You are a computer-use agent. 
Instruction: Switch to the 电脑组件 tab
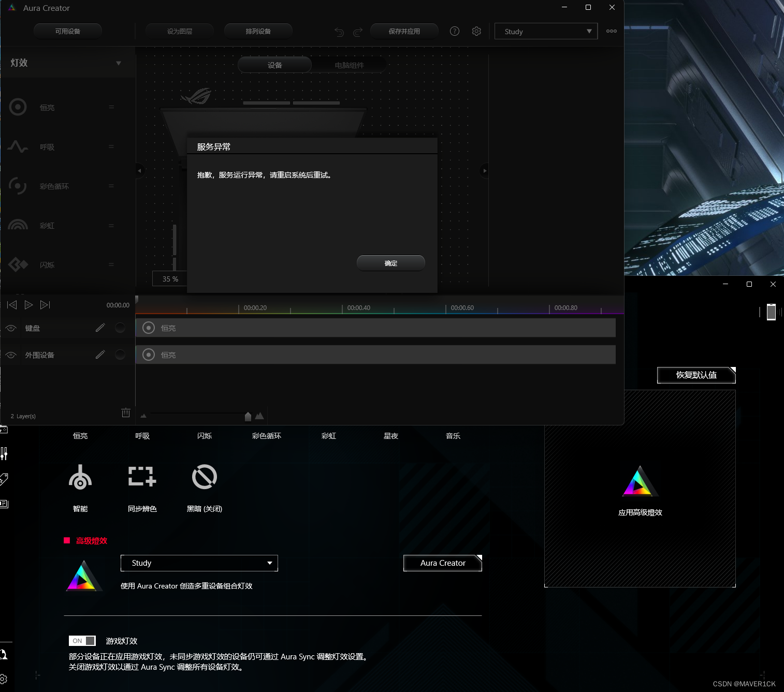click(x=349, y=65)
